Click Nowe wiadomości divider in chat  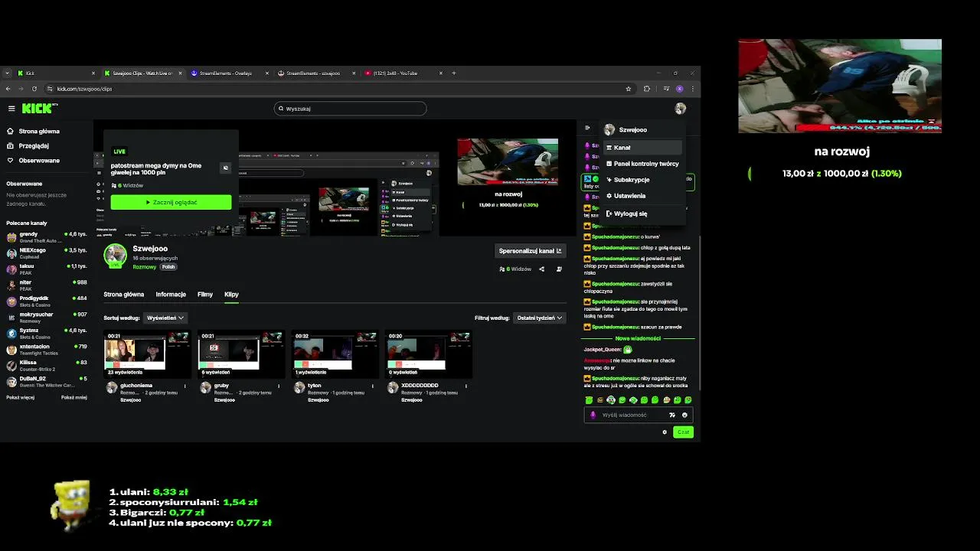tap(638, 338)
